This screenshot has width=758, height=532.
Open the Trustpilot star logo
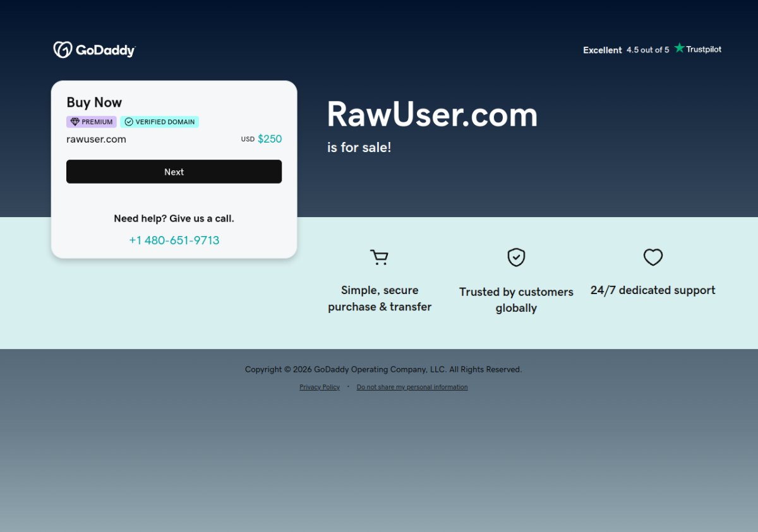pos(697,49)
